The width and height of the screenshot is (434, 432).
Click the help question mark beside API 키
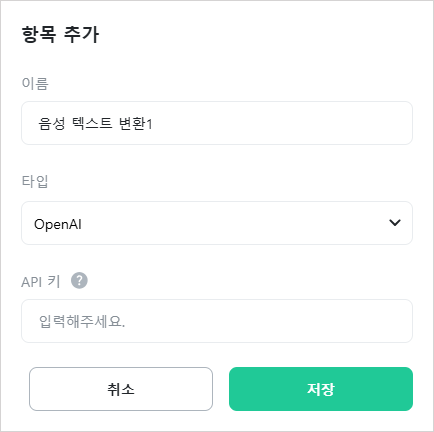click(x=79, y=281)
